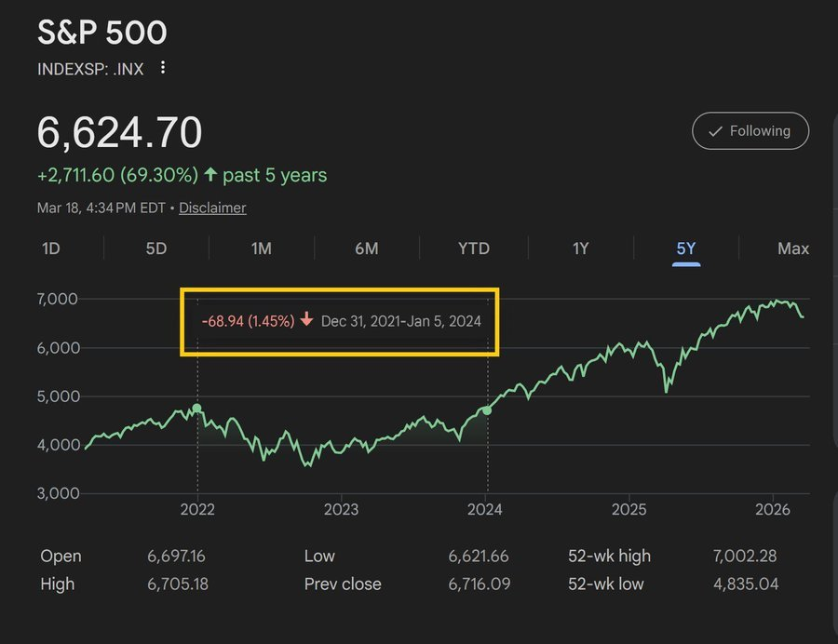Open the Disclaimer link

click(212, 208)
